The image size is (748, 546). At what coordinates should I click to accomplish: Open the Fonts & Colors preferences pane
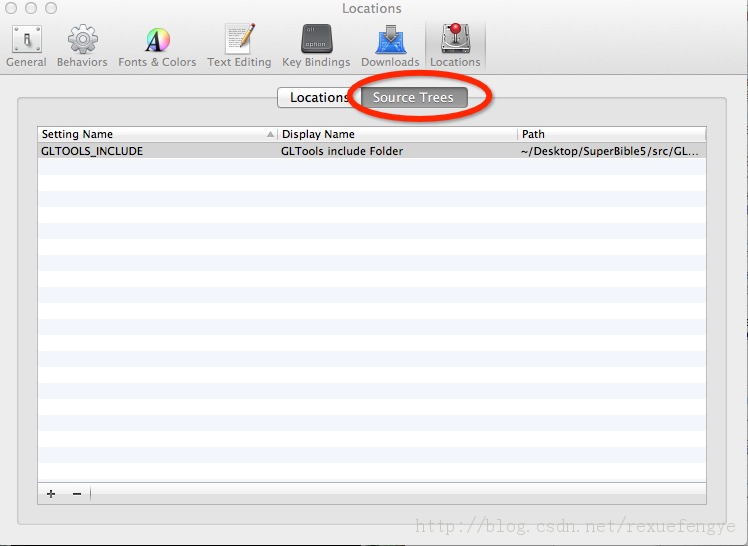157,46
